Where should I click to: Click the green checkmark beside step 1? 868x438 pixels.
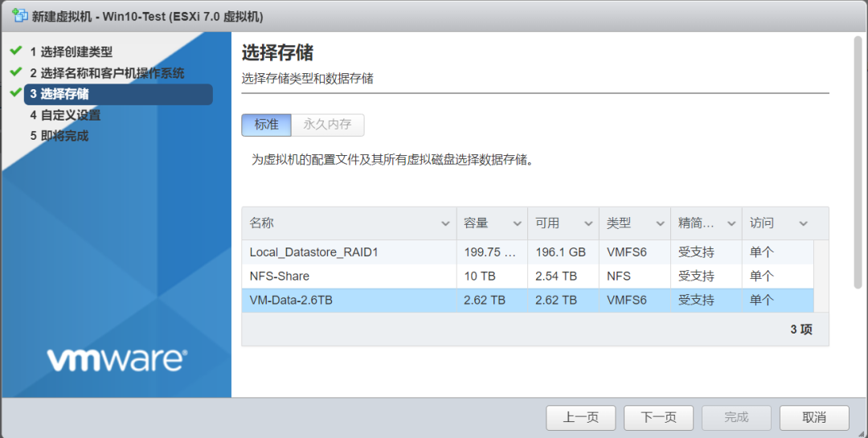click(x=16, y=51)
